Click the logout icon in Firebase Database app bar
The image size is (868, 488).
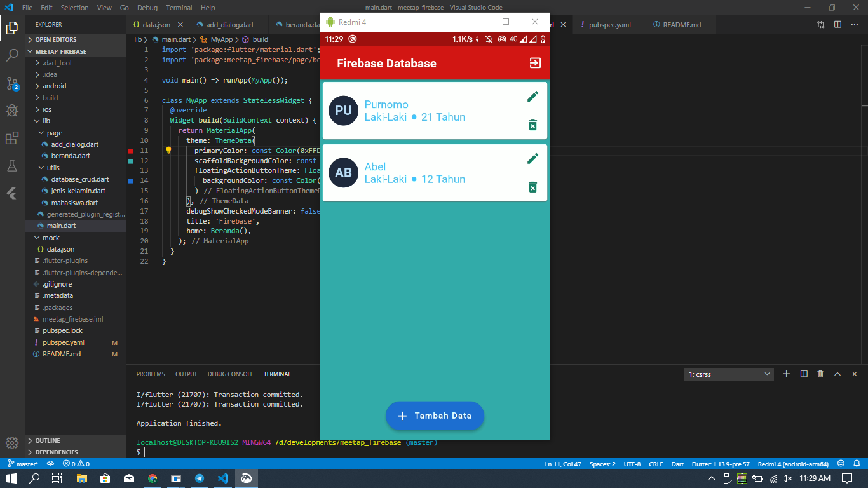[x=535, y=63]
